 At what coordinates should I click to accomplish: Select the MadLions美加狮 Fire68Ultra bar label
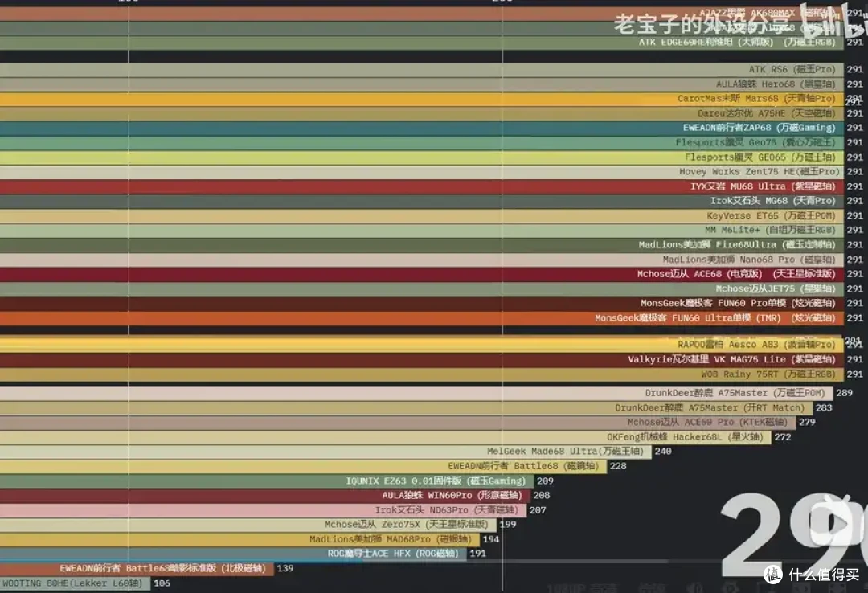[737, 244]
